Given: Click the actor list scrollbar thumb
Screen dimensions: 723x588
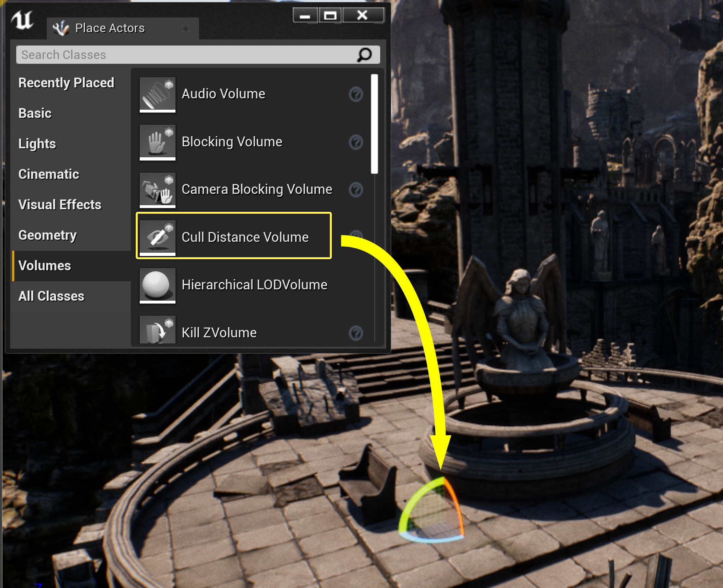Looking at the screenshot, I should point(374,124).
